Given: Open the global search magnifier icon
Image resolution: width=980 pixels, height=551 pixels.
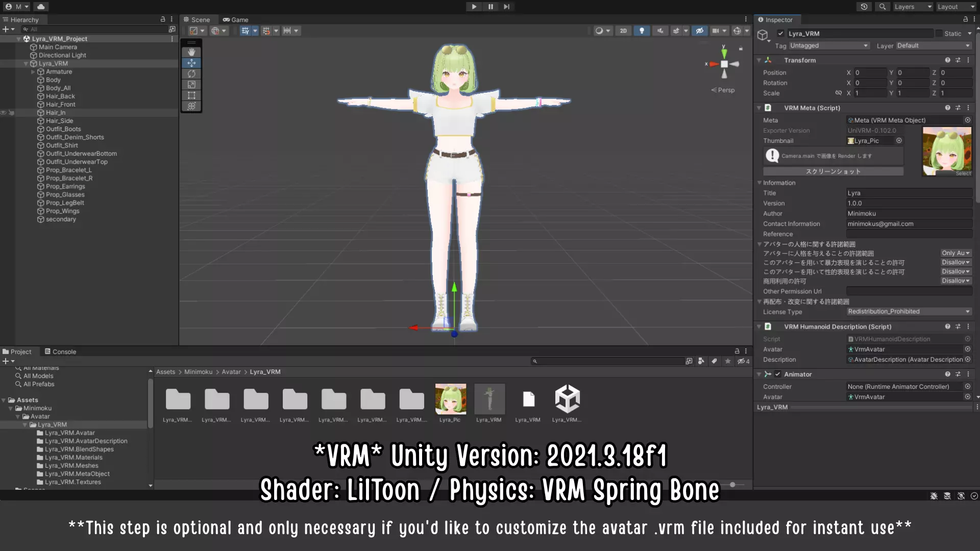Looking at the screenshot, I should click(x=882, y=7).
